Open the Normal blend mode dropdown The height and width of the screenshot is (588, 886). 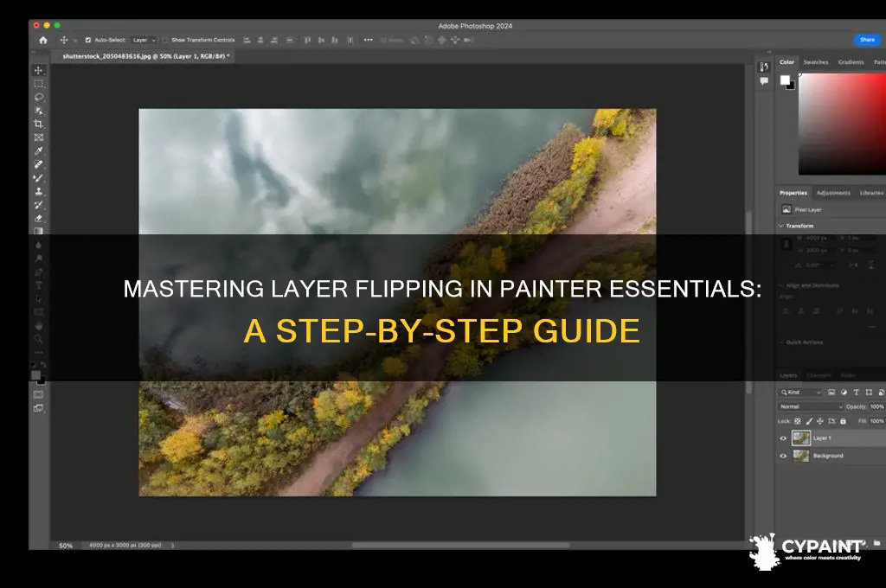811,406
